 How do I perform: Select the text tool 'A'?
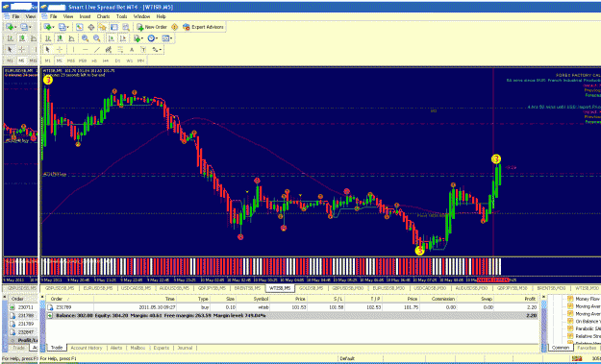pyautogui.click(x=132, y=49)
